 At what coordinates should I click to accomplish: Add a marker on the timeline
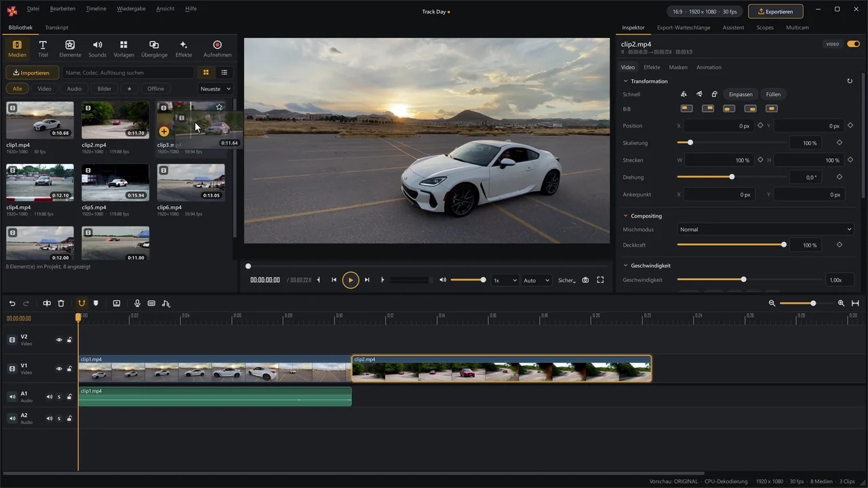96,304
